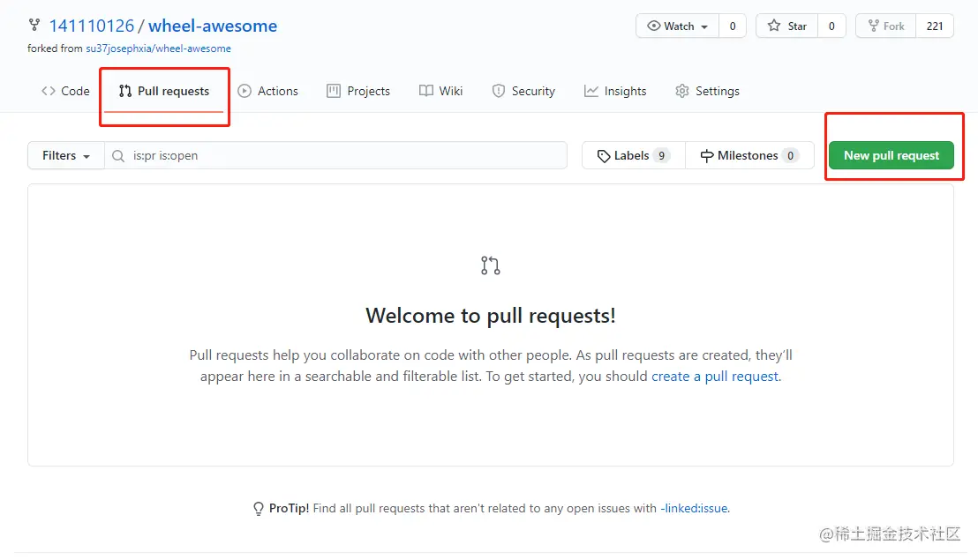
Task: Switch to the Code tab
Action: pyautogui.click(x=65, y=91)
